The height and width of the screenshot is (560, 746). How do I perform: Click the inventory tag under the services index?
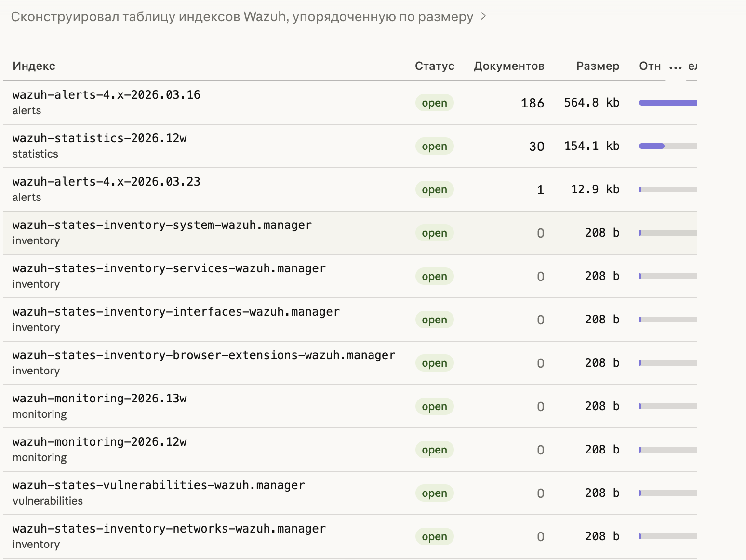point(36,284)
